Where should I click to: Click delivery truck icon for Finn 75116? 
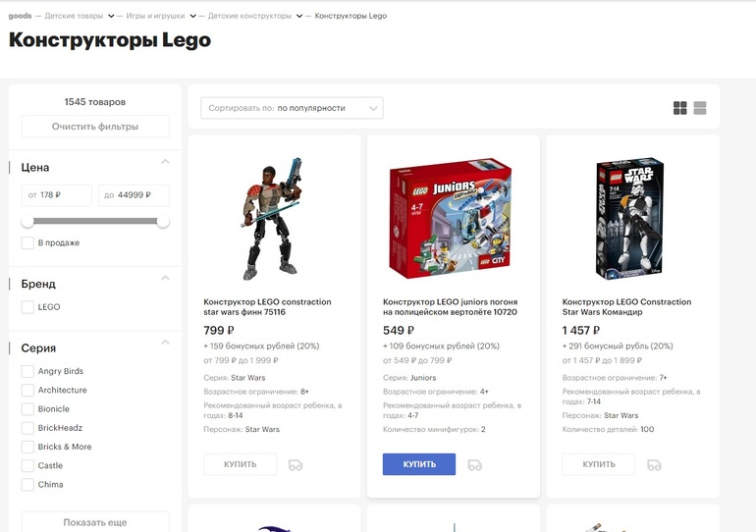coord(296,465)
